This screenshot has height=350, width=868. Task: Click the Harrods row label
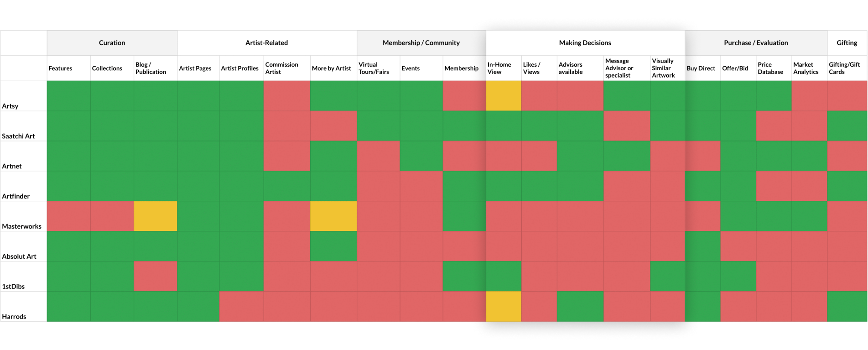point(14,317)
